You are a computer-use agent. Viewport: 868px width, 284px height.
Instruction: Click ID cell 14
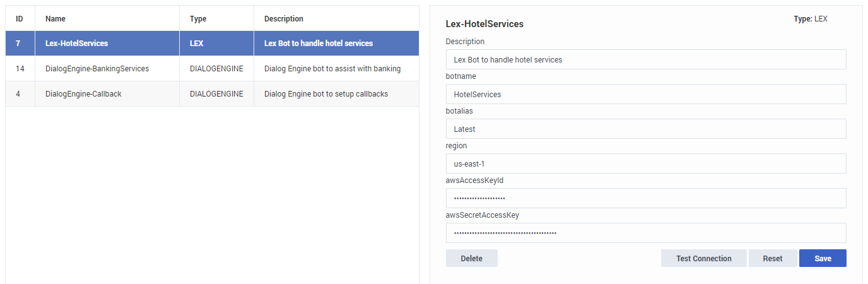click(x=20, y=68)
